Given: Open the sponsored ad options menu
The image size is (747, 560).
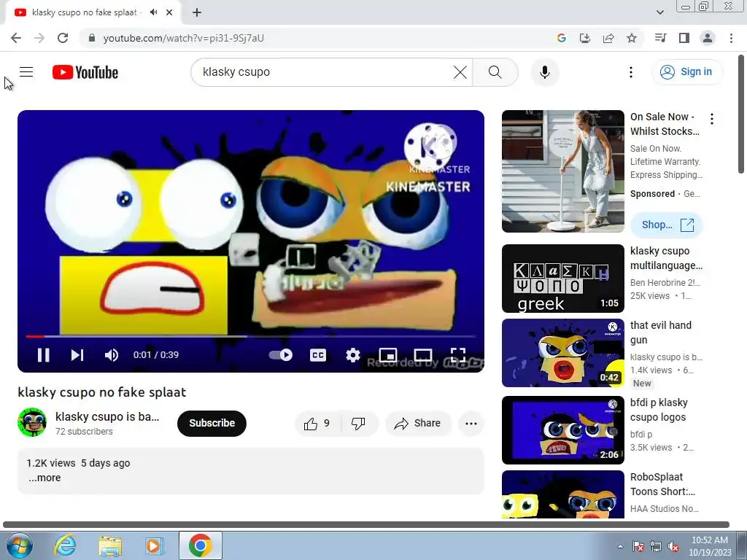Looking at the screenshot, I should tap(712, 119).
